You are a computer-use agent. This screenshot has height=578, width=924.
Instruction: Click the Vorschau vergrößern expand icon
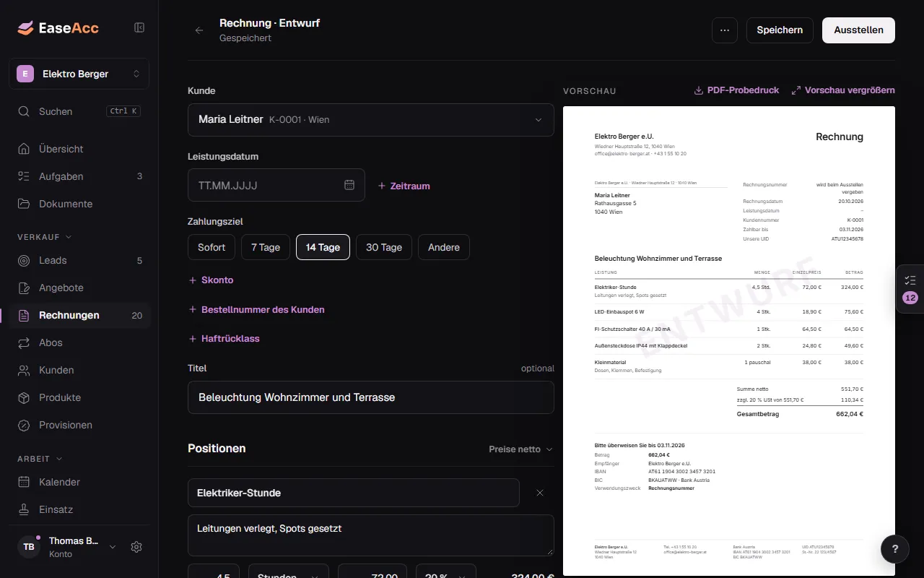(x=796, y=90)
